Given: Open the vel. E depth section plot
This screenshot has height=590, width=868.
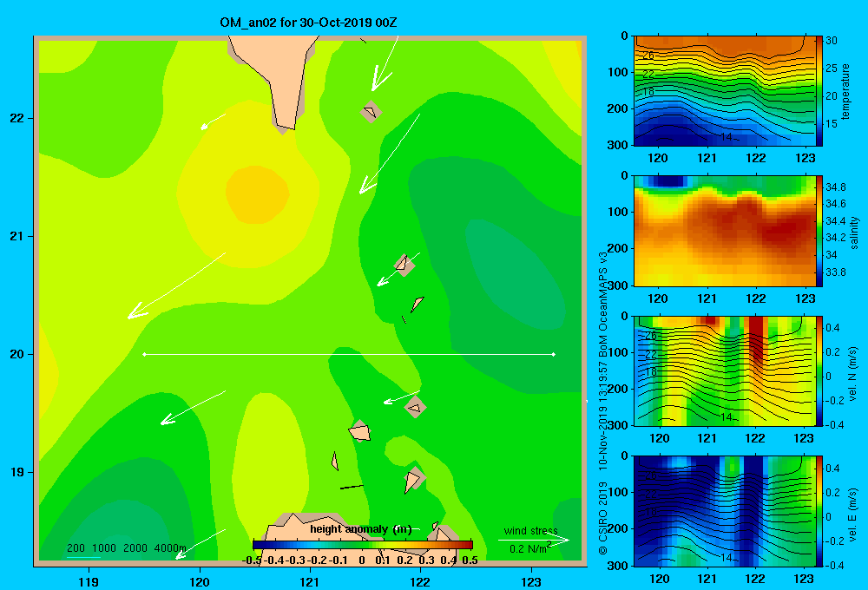Looking at the screenshot, I should 725,511.
